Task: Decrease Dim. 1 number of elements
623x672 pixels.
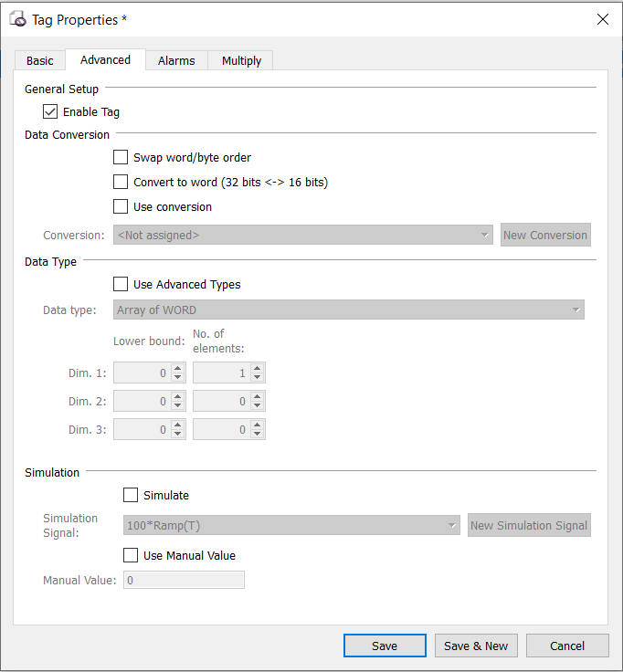Action: click(x=257, y=378)
